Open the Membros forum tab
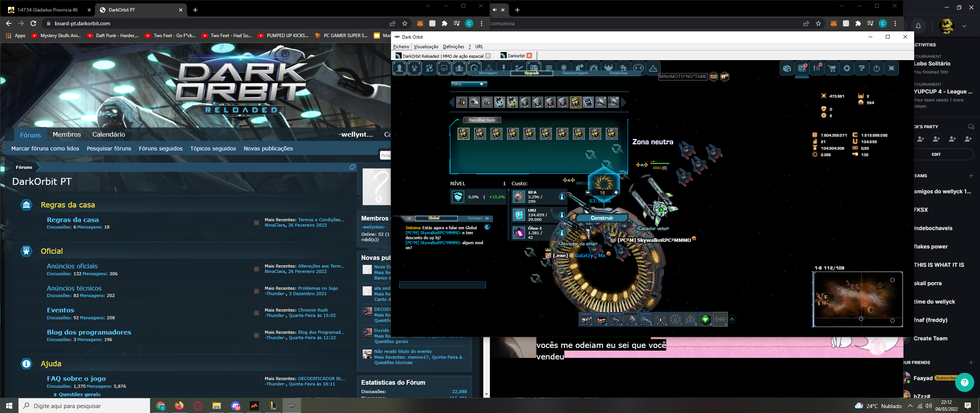Image resolution: width=980 pixels, height=413 pixels. coord(67,134)
